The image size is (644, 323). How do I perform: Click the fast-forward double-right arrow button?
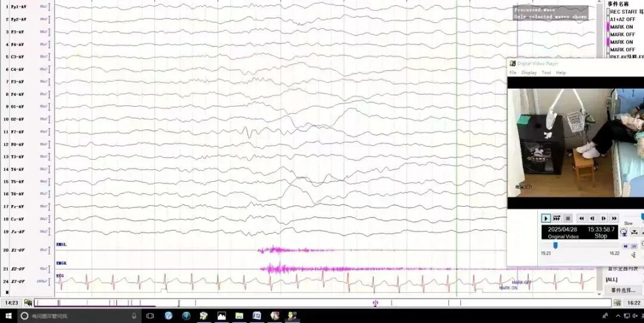[614, 219]
